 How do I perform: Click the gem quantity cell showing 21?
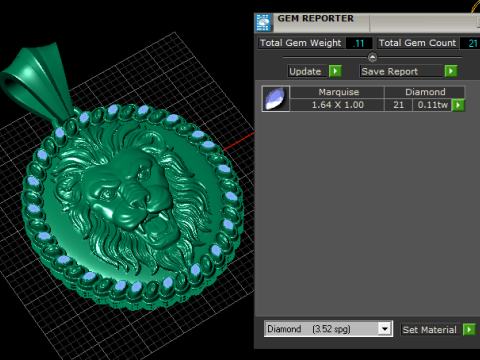point(398,105)
